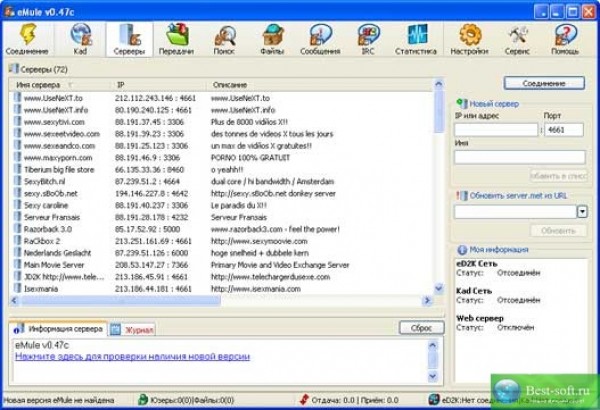The image size is (600, 410).
Task: Select the Razorback 3.0 server row
Action: tap(50, 229)
